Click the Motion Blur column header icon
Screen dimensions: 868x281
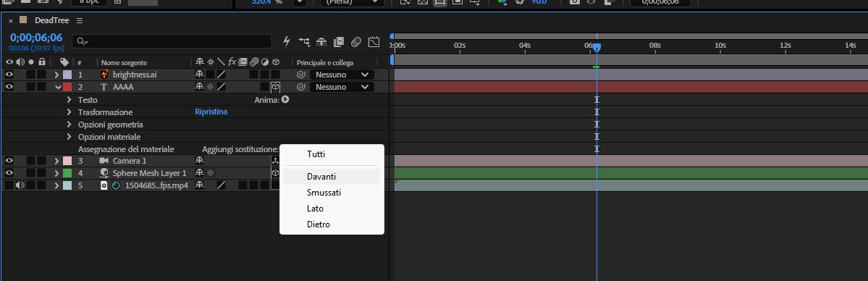coord(253,62)
